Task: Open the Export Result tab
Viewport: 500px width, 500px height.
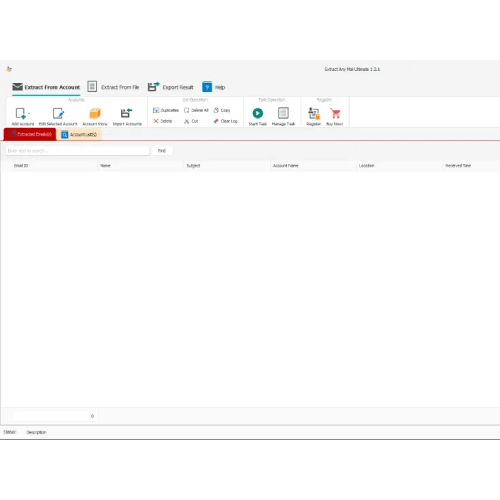Action: (170, 87)
